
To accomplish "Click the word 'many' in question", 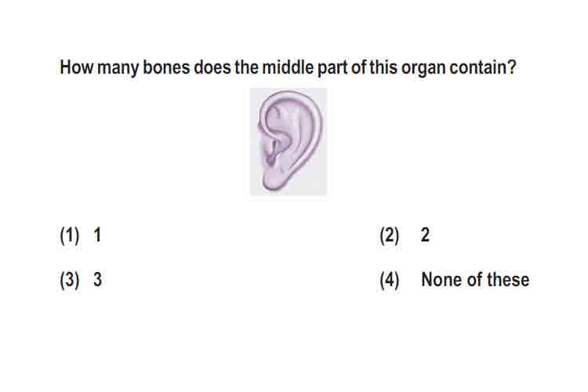I will point(118,69).
